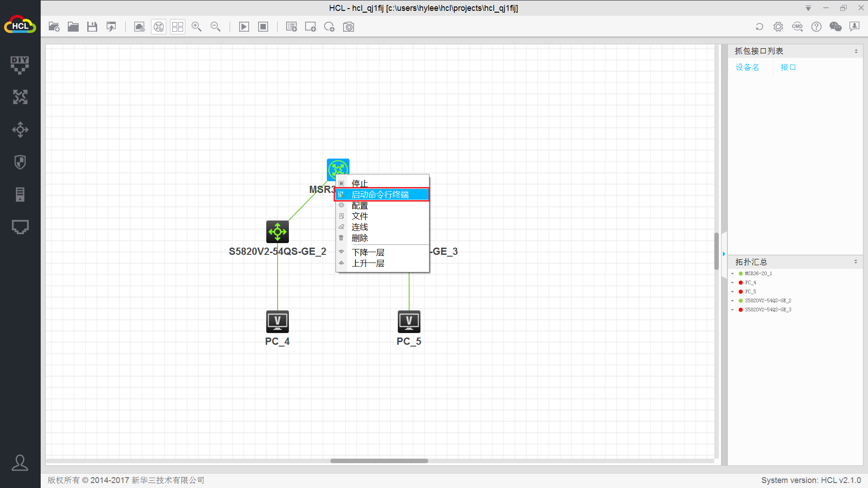Click the 抓包接口列表 panel title
Viewport: 868px width, 488px height.
point(759,51)
